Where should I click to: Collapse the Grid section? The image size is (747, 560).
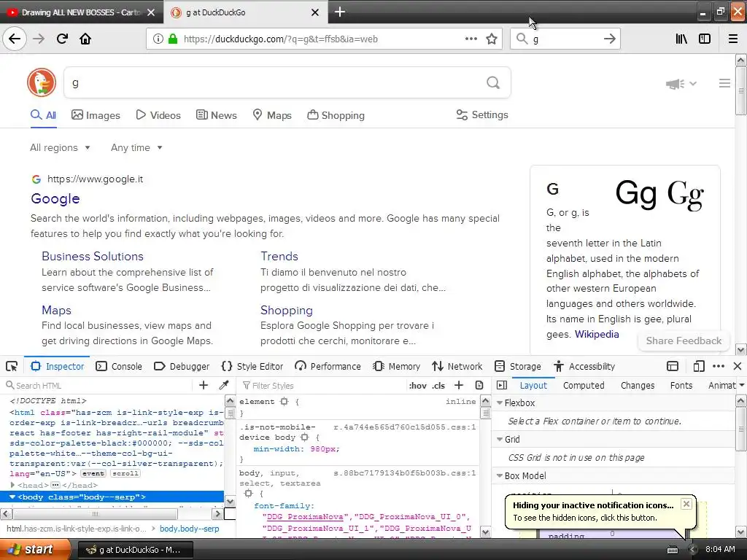pos(500,439)
